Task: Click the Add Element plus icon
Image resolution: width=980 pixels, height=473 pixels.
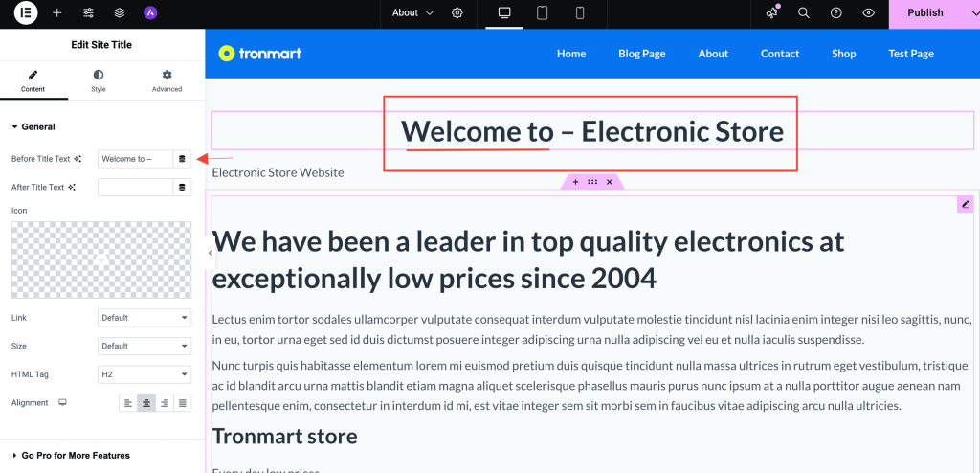Action: click(x=57, y=13)
